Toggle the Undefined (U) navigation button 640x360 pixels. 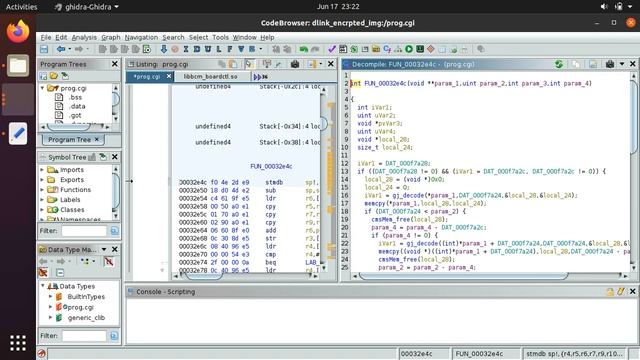point(208,49)
